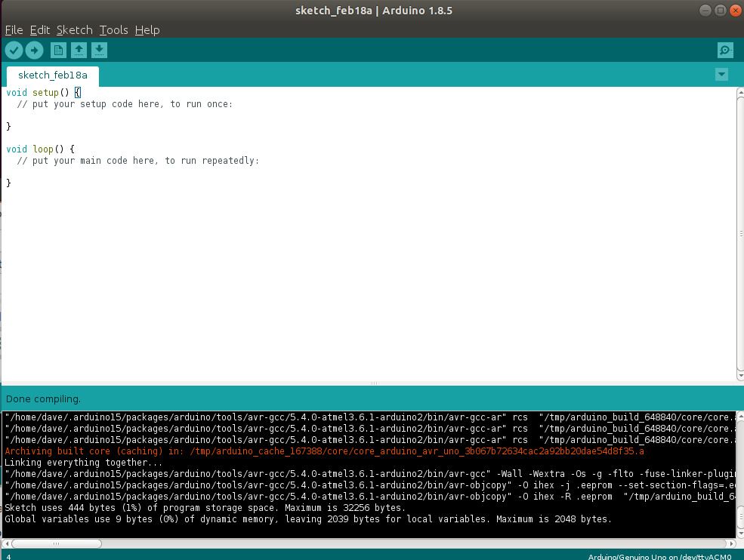This screenshot has width=744, height=560.
Task: Click the avr-objcopy '-j .eeprom' console line
Action: [x=370, y=485]
